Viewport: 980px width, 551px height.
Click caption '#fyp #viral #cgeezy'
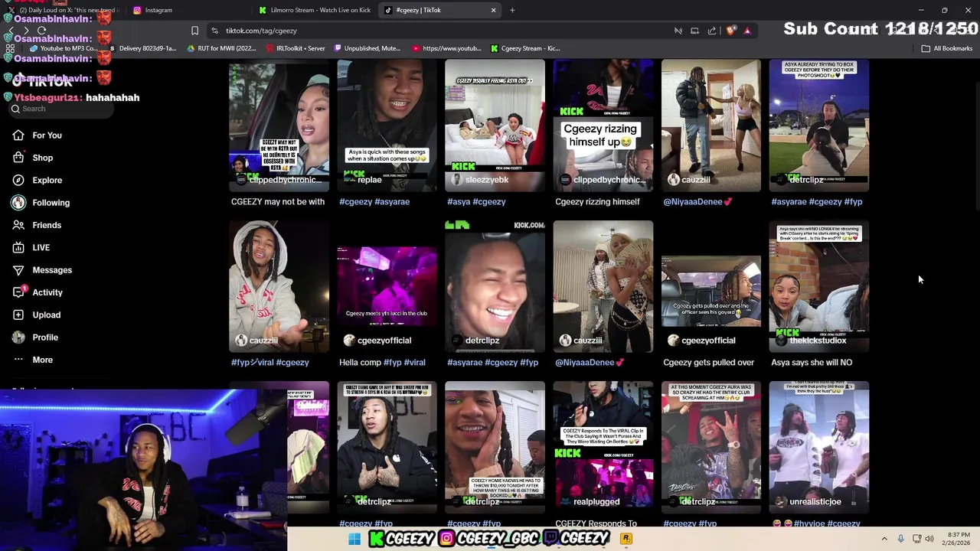point(269,363)
